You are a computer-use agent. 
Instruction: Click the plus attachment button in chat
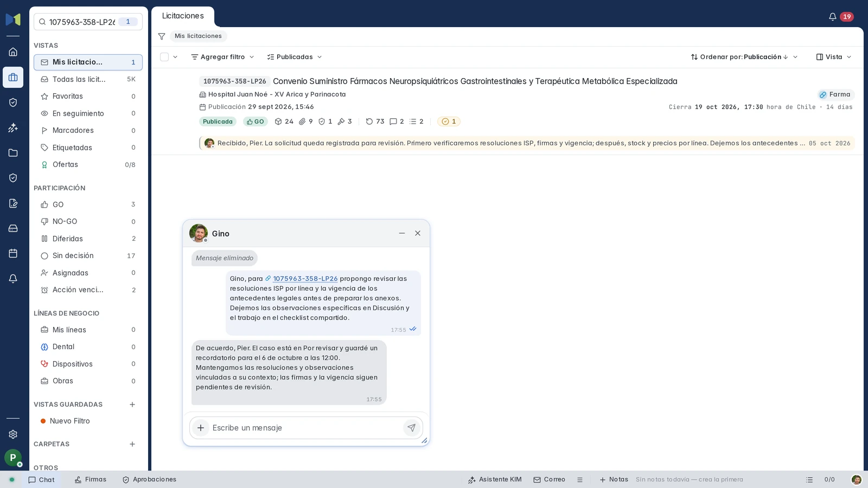point(201,428)
